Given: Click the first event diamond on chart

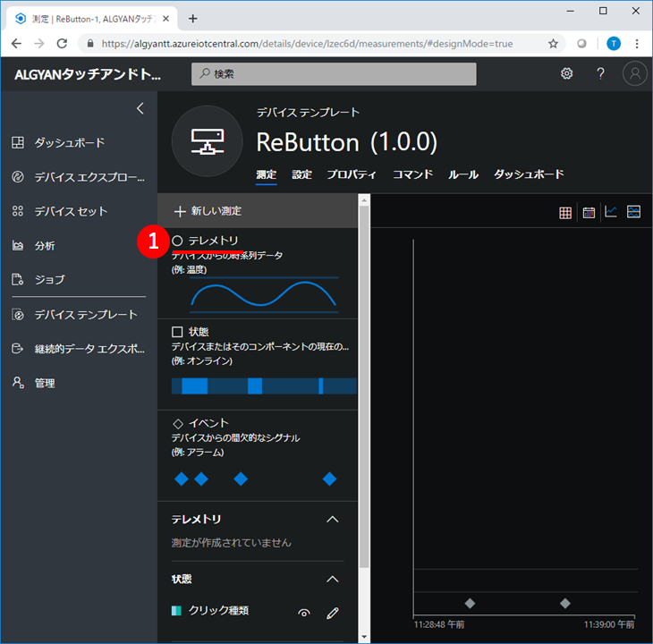Looking at the screenshot, I should click(470, 603).
